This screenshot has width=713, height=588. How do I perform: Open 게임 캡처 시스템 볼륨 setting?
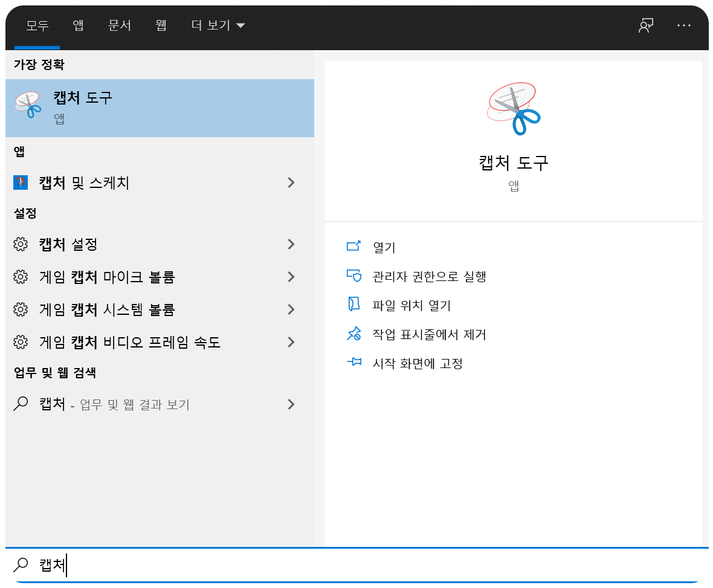[x=160, y=309]
